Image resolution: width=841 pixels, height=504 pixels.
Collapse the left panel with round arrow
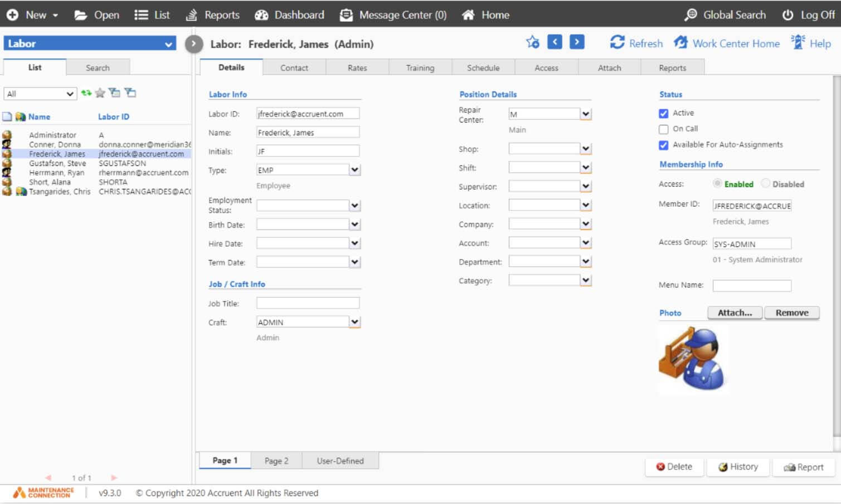click(x=193, y=44)
